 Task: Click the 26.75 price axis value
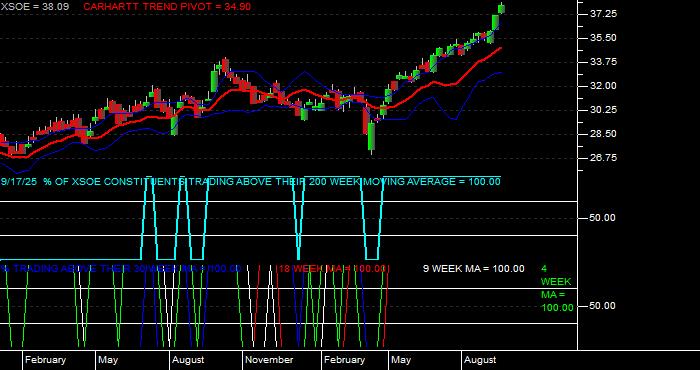603,158
